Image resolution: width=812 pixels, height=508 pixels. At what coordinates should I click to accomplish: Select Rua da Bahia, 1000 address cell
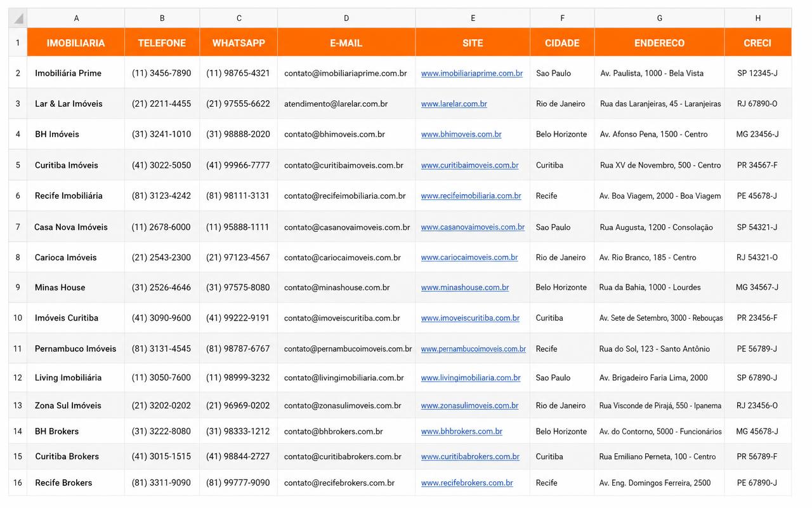pos(660,287)
